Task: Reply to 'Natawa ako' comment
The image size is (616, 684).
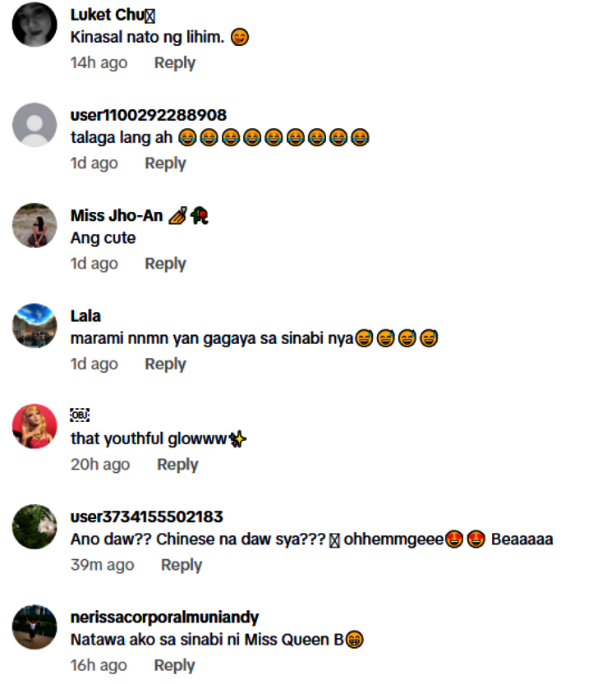Action: tap(174, 665)
